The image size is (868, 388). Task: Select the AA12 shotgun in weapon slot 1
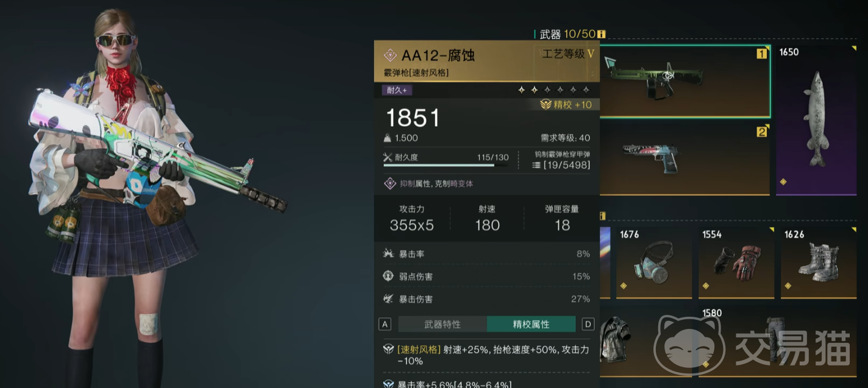click(x=685, y=81)
